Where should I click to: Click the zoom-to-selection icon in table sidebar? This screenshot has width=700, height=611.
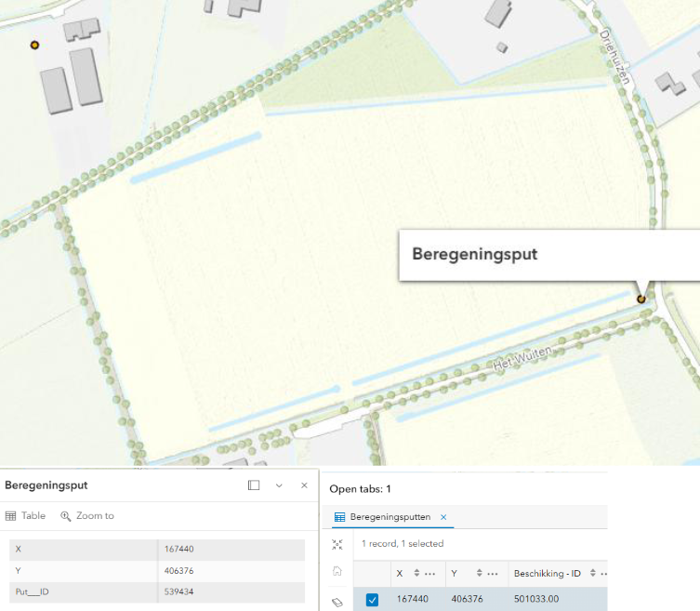pos(337,544)
